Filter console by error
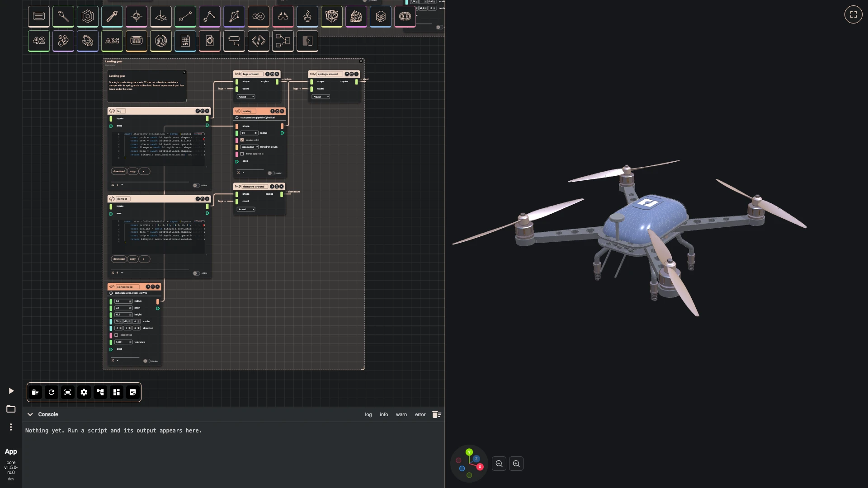868x488 pixels. coord(420,414)
